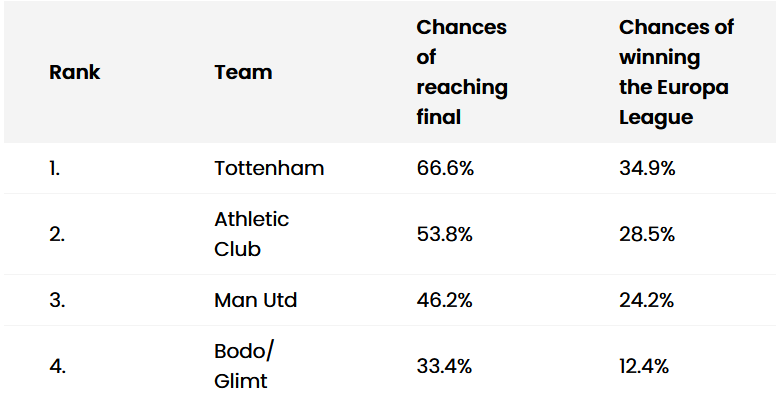Click the Team column header
The height and width of the screenshot is (401, 776).
point(243,72)
